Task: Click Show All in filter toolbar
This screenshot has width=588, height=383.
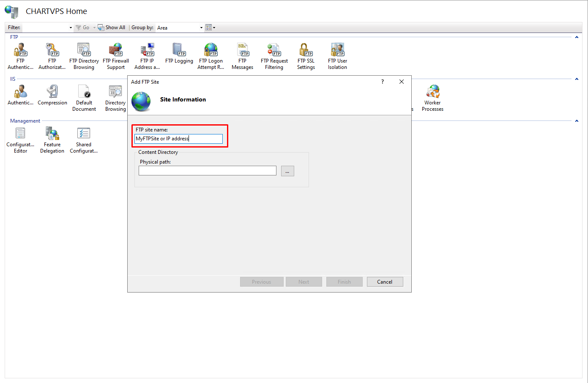Action: [112, 27]
